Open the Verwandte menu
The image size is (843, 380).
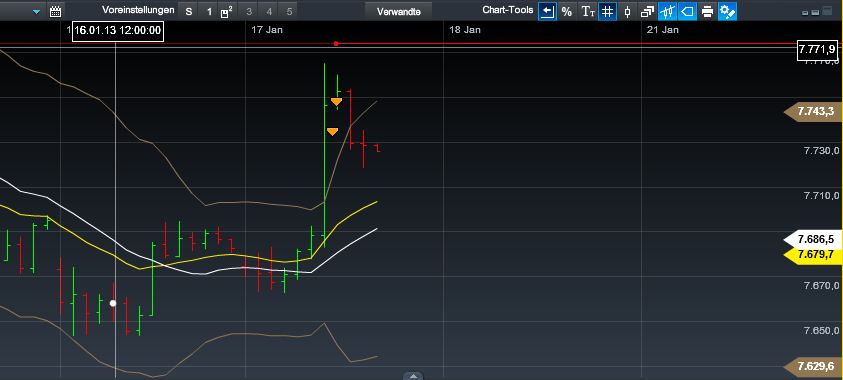coord(398,11)
